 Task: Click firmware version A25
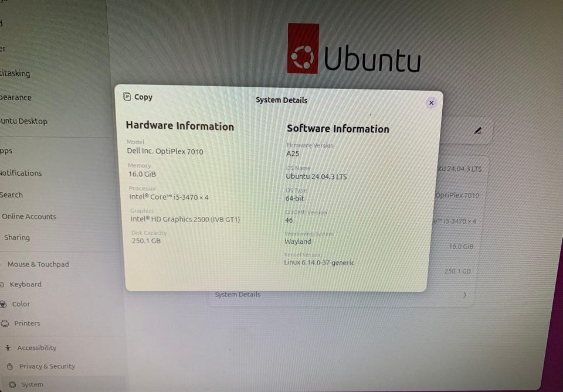pos(293,154)
